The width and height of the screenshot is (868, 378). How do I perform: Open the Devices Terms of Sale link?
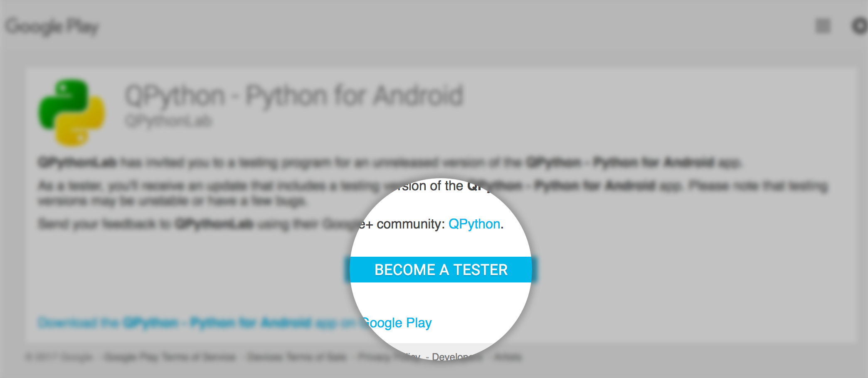pyautogui.click(x=296, y=357)
